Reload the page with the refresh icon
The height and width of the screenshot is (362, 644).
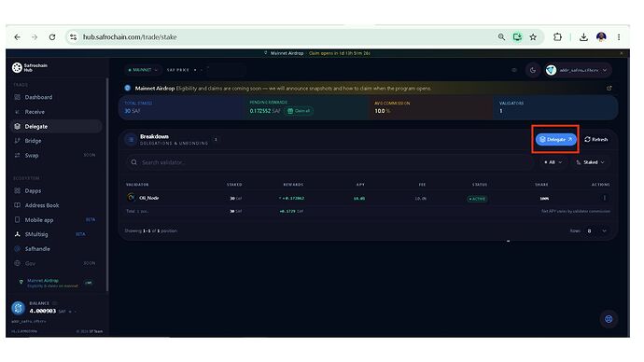point(52,37)
